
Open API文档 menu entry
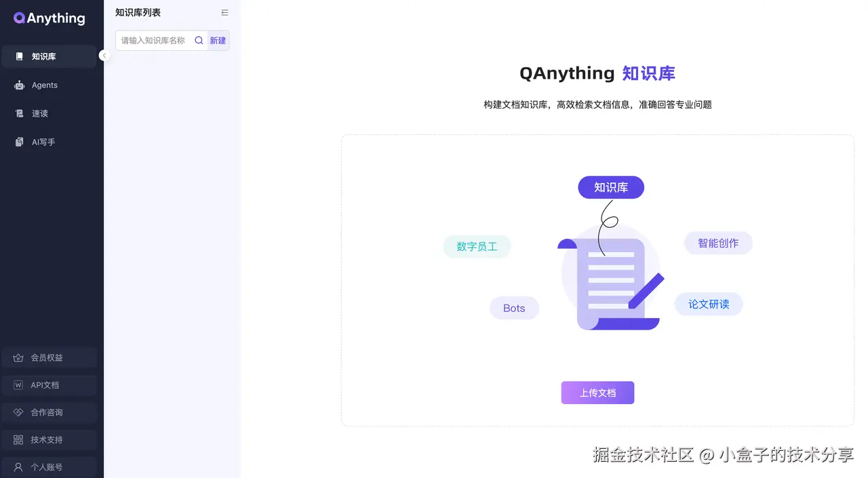[x=49, y=384]
